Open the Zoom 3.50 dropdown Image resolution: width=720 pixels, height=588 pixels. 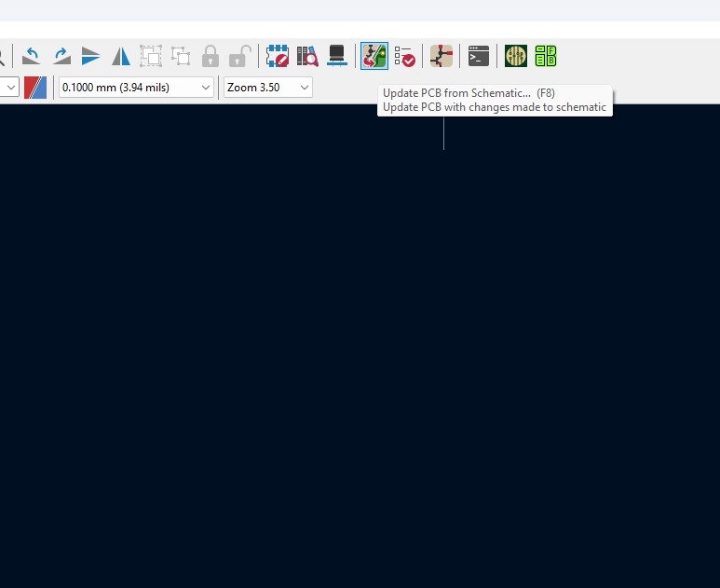tap(268, 88)
